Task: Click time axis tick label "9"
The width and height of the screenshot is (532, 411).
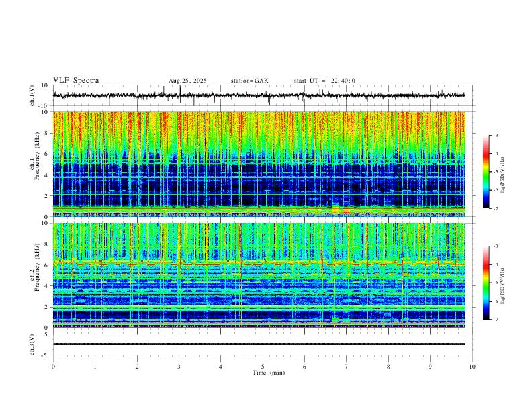Action: click(430, 367)
